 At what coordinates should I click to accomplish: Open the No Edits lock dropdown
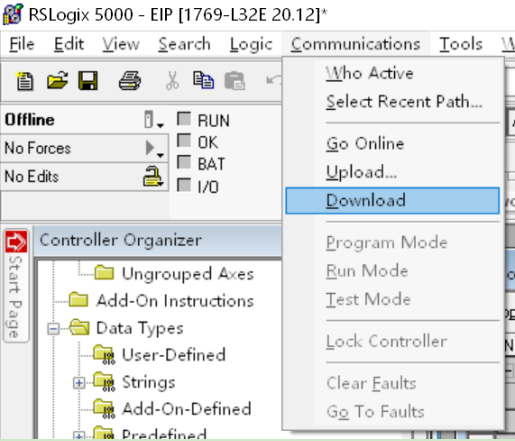click(x=153, y=176)
